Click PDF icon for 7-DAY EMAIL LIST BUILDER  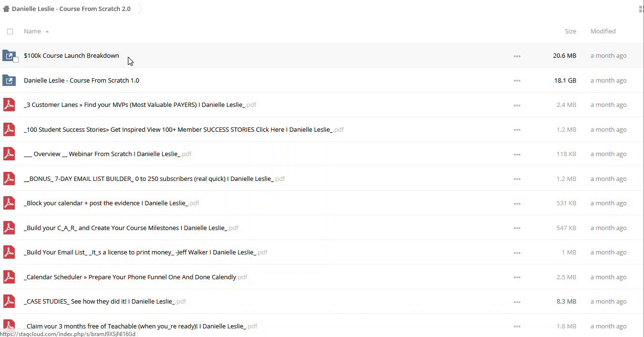pyautogui.click(x=9, y=179)
